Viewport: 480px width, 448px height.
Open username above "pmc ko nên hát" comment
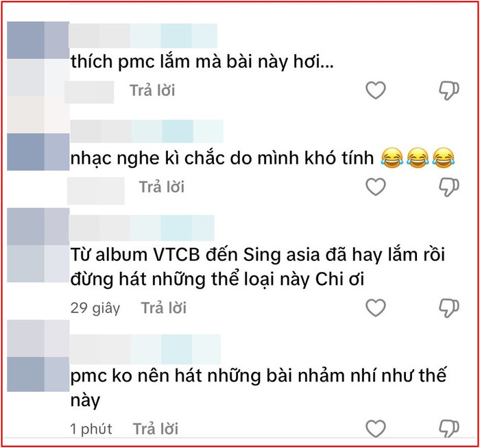pyautogui.click(x=145, y=349)
